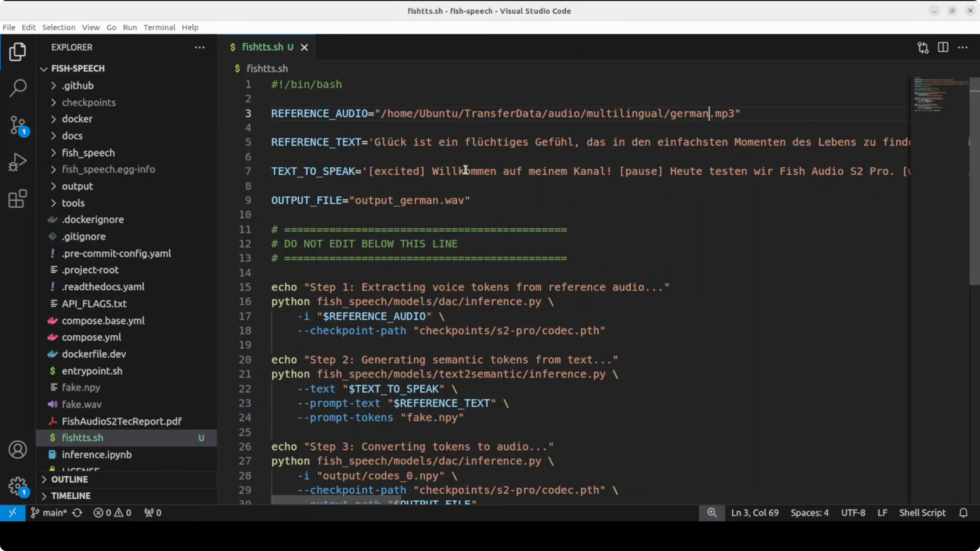The height and width of the screenshot is (551, 980).
Task: Expand the OUTLINE section
Action: tap(70, 479)
